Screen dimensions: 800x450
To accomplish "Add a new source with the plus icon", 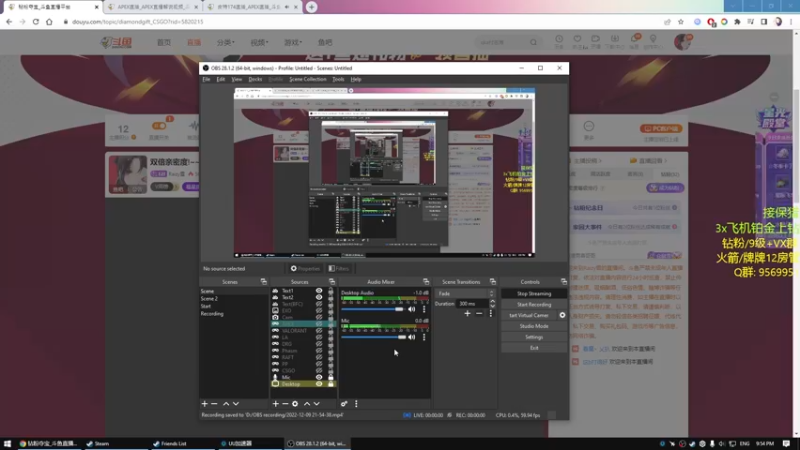I will coord(276,404).
